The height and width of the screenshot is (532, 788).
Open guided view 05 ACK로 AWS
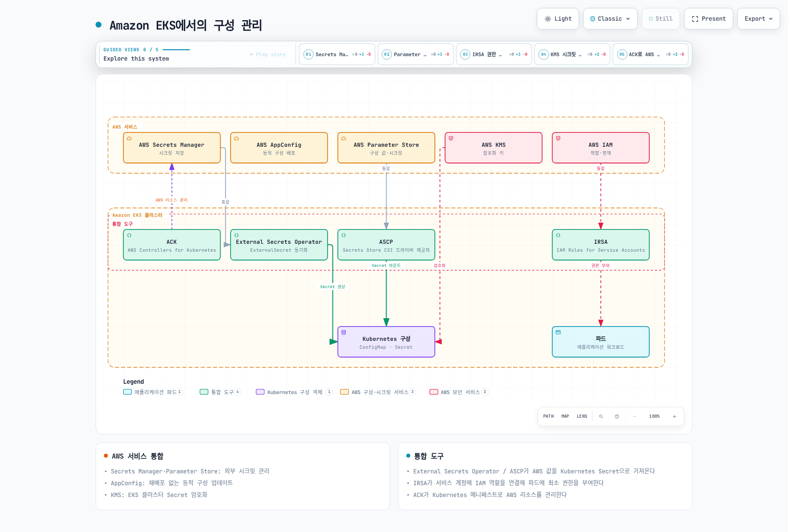tap(651, 54)
